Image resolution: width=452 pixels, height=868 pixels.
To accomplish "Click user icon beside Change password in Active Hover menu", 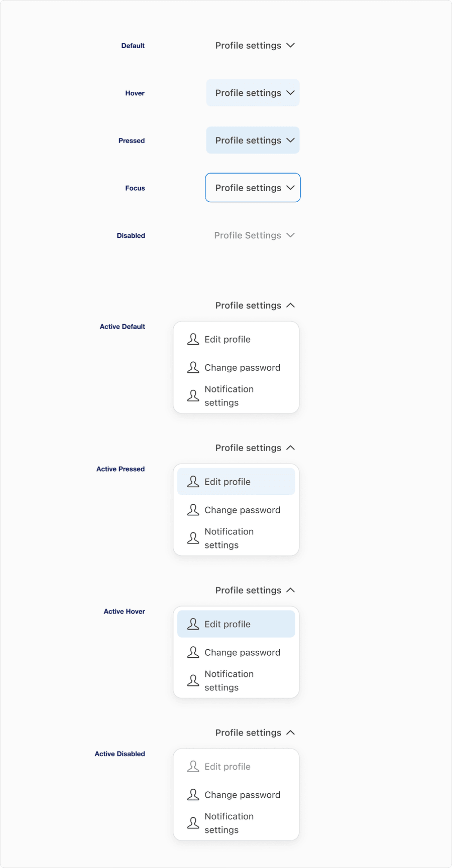I will [x=193, y=652].
